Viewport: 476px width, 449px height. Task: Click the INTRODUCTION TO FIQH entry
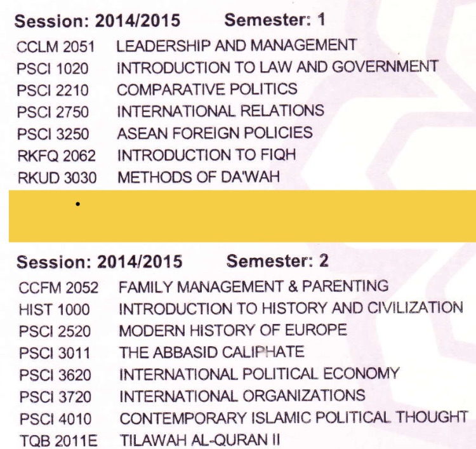[206, 155]
